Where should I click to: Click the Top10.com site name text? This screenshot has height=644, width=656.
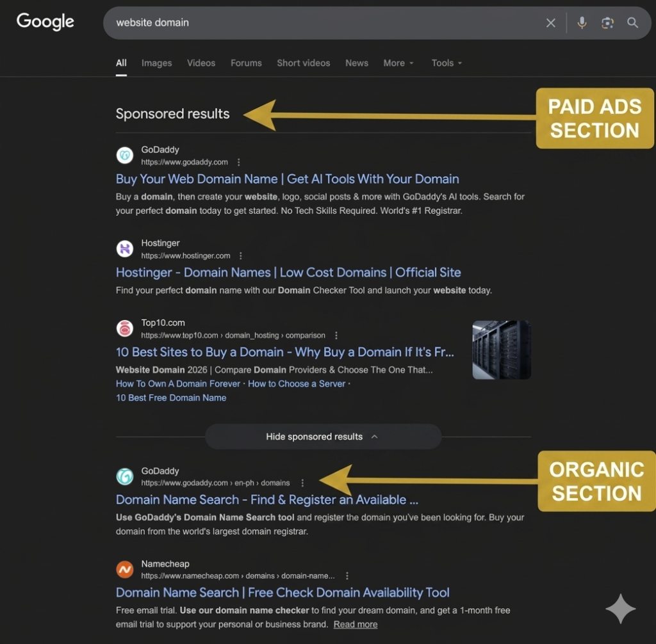pos(163,323)
